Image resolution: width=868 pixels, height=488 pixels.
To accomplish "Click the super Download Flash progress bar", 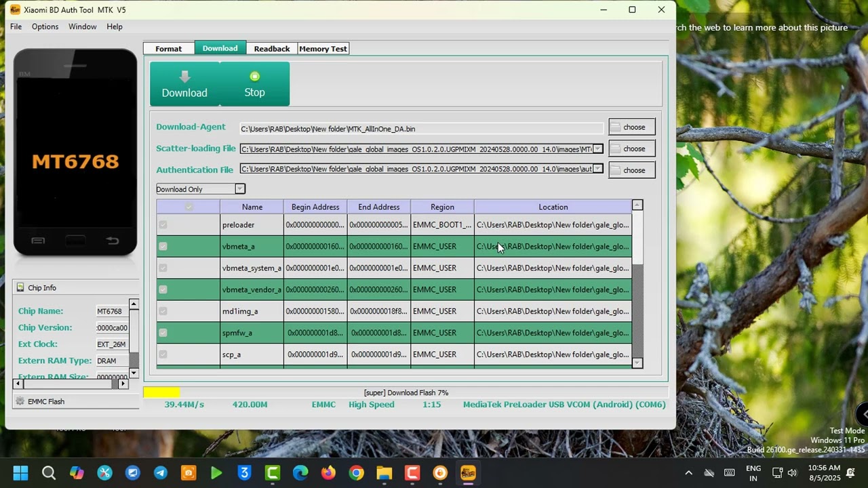I will (406, 392).
